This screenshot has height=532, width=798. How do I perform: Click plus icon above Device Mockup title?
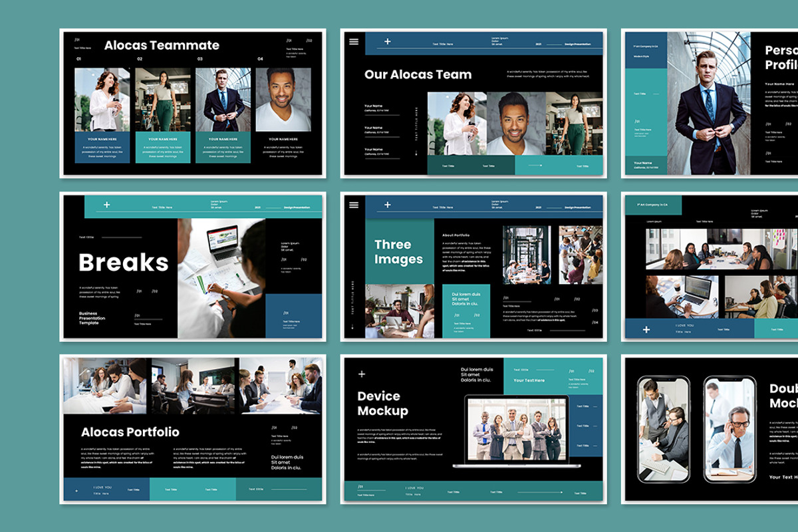click(x=362, y=374)
